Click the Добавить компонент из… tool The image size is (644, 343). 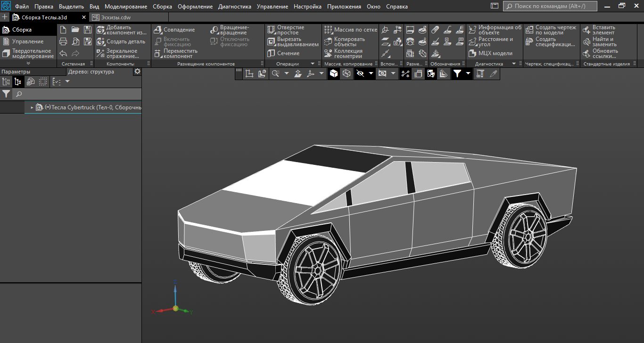coord(122,30)
